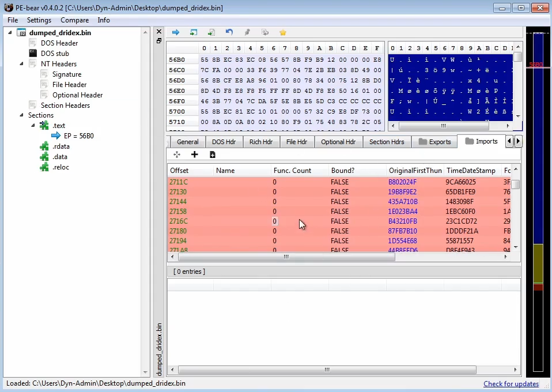The height and width of the screenshot is (392, 552).
Task: Collapse the NT Headers tree node
Action: click(22, 64)
